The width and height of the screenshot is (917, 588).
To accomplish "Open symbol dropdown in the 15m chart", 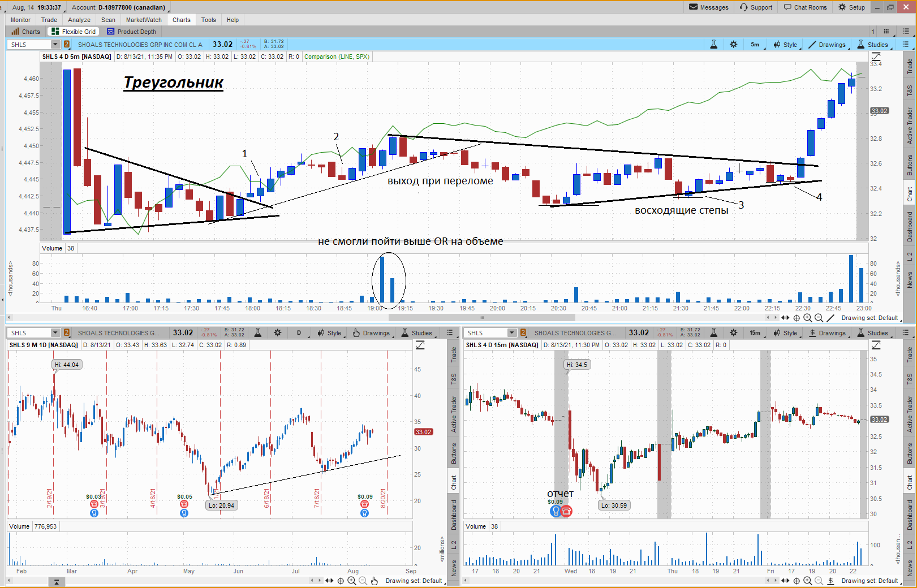I will click(x=512, y=333).
